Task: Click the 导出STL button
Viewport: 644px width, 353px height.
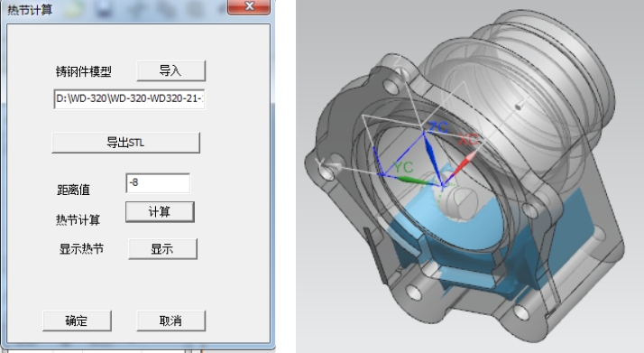Action: [x=125, y=143]
